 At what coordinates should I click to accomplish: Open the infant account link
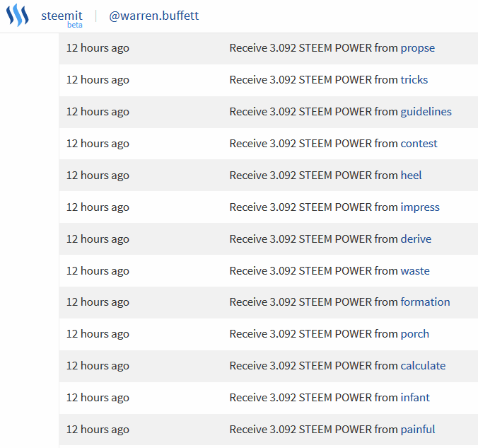pyautogui.click(x=415, y=398)
